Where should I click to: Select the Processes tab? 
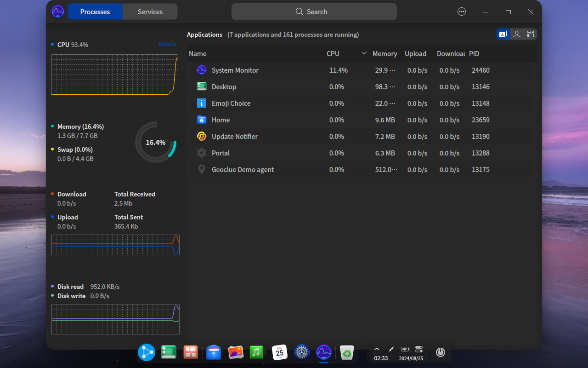95,11
